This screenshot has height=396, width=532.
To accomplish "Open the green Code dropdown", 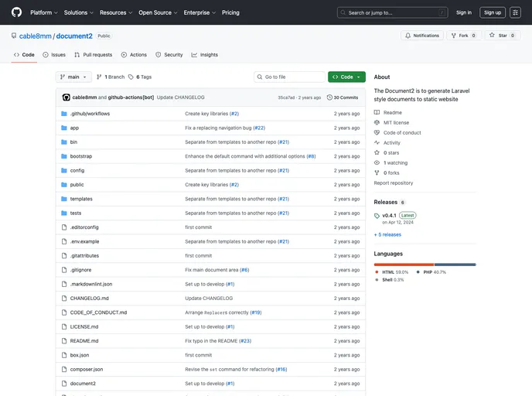I will [346, 77].
